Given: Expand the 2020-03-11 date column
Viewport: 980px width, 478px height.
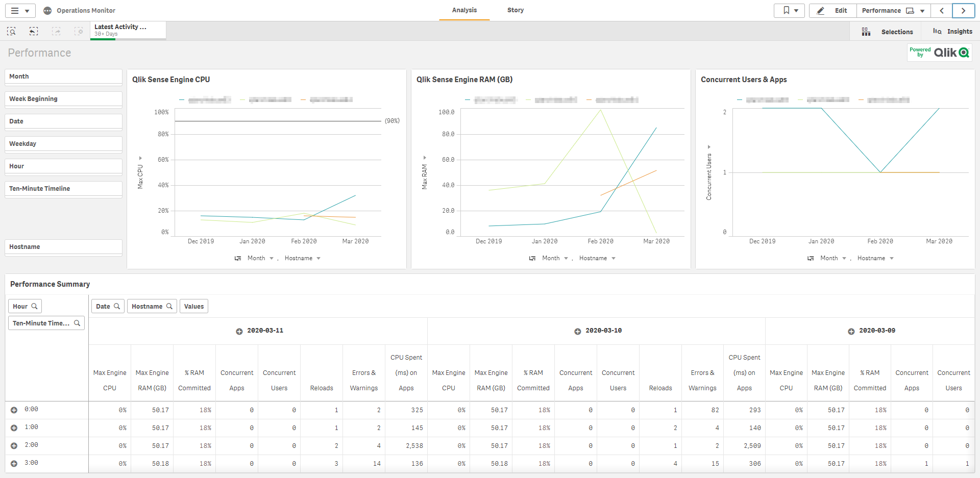Looking at the screenshot, I should [x=239, y=332].
